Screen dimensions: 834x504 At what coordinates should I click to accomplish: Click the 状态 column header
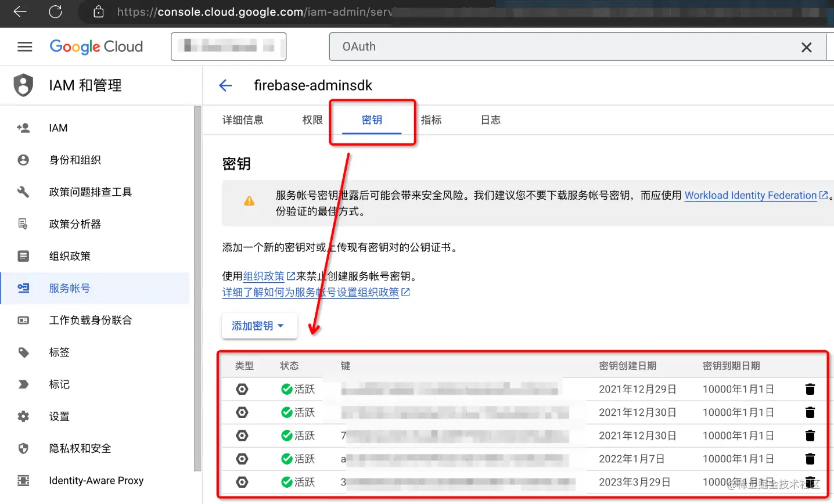[289, 366]
